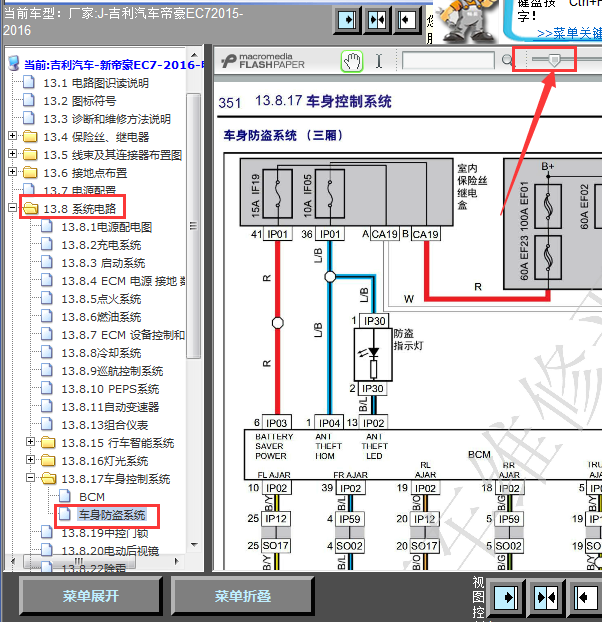Open 13.1 电路图识读说明

point(96,83)
